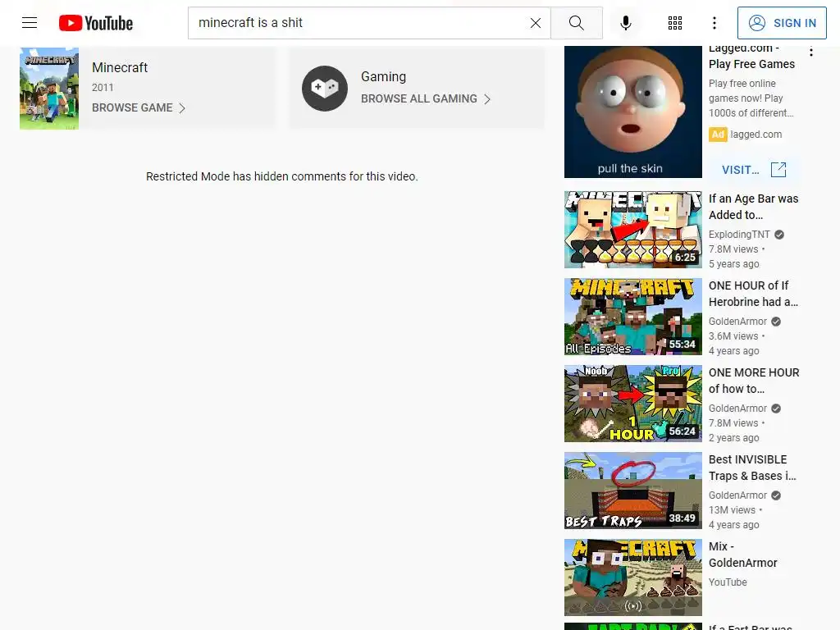Click ExplodingTNT verified checkmark badge
This screenshot has height=630, width=840.
click(x=779, y=235)
